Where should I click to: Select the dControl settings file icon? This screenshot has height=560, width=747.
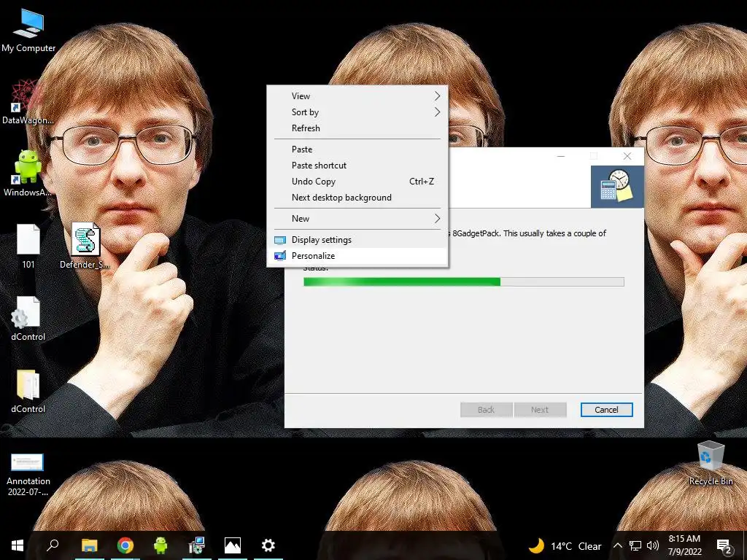tap(28, 319)
